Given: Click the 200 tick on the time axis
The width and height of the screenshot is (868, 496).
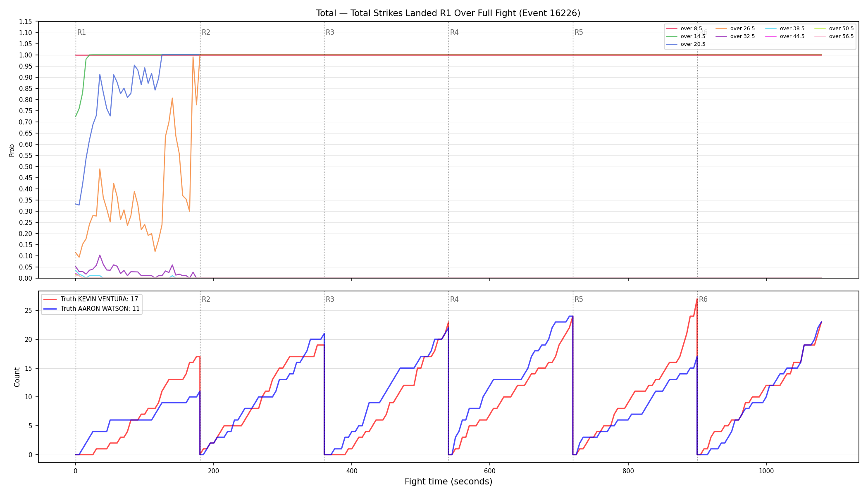Looking at the screenshot, I should tap(213, 471).
